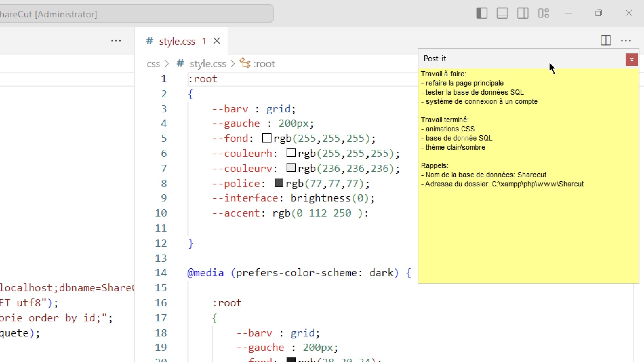The width and height of the screenshot is (644, 362).
Task: Open the customize layout icon
Action: (544, 13)
